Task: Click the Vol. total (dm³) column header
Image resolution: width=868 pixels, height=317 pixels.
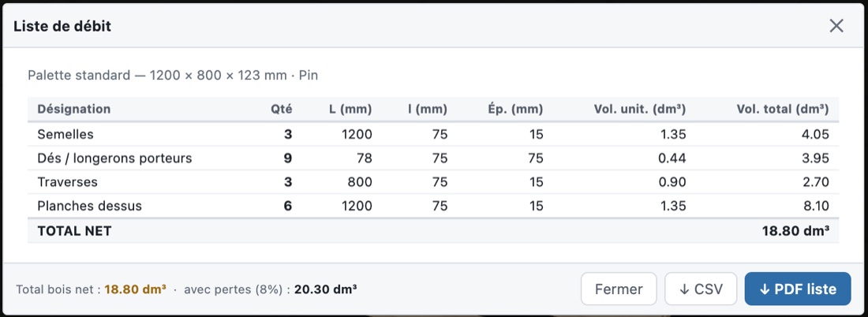Action: point(782,109)
